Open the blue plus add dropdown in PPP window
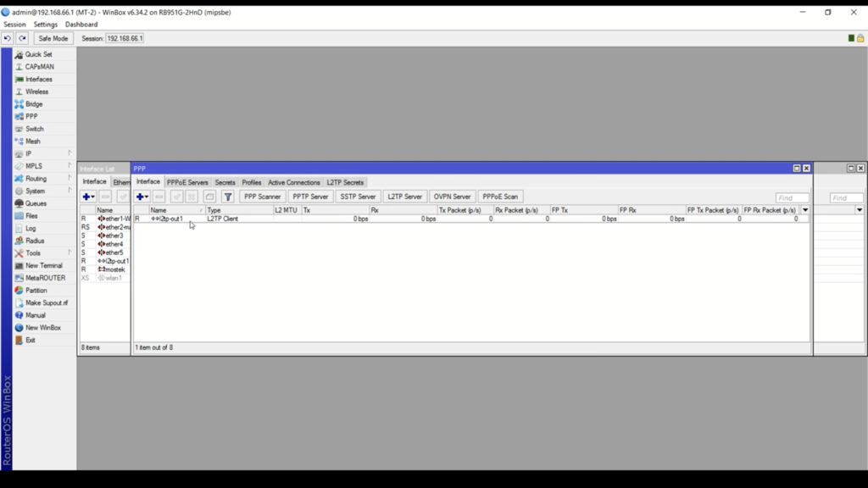 pos(142,197)
